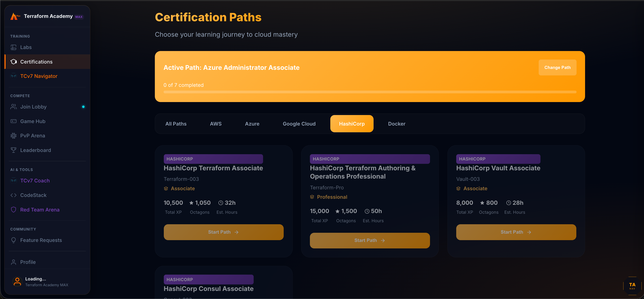Image resolution: width=644 pixels, height=299 pixels.
Task: Open CodeStack tool
Action: (47, 195)
